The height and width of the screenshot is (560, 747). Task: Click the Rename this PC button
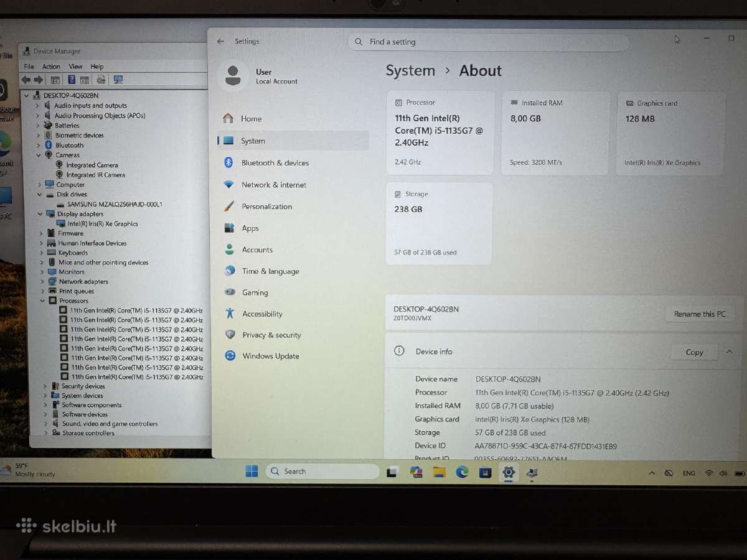pyautogui.click(x=700, y=314)
